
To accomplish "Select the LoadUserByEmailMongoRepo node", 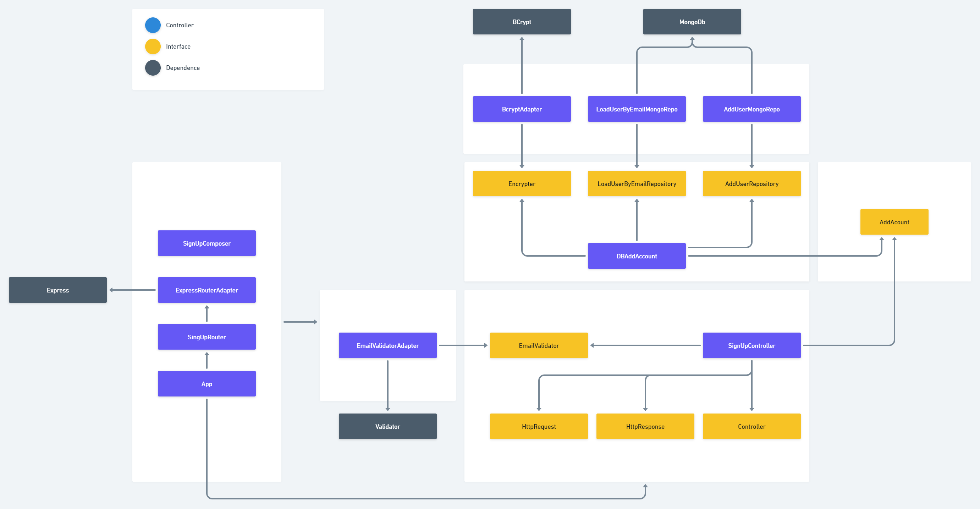I will 636,109.
